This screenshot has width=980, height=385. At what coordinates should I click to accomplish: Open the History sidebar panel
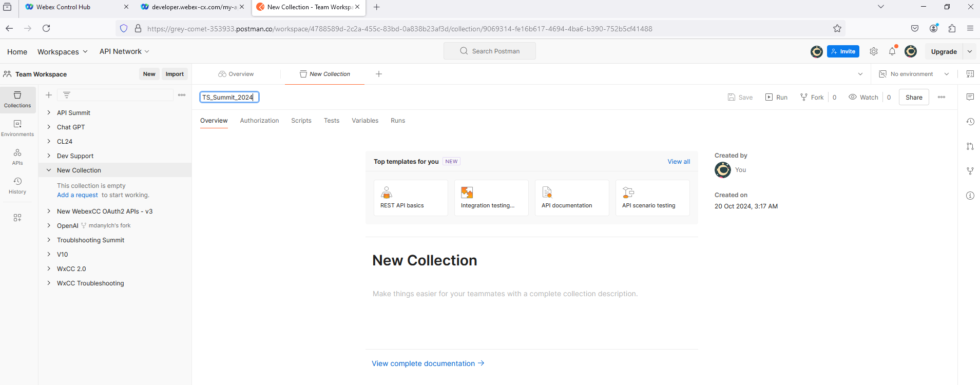[x=17, y=185]
